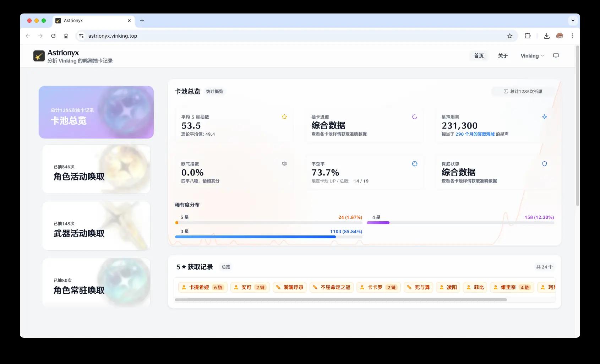The width and height of the screenshot is (600, 364).
Task: Expand the Vinking user dropdown
Action: [x=532, y=56]
